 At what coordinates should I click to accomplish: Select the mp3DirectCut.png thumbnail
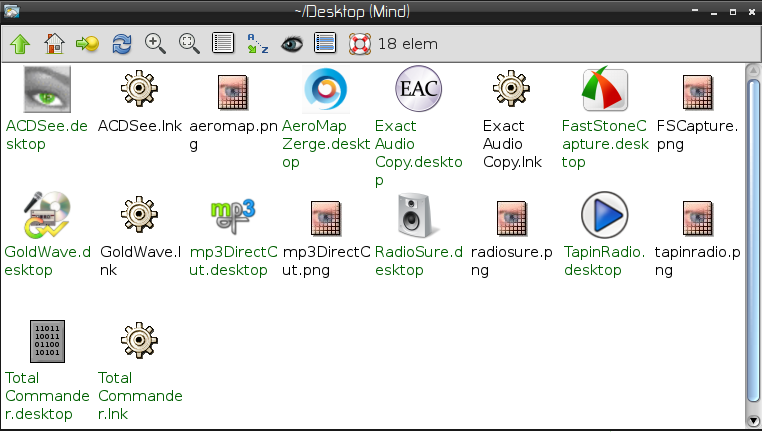pos(326,218)
